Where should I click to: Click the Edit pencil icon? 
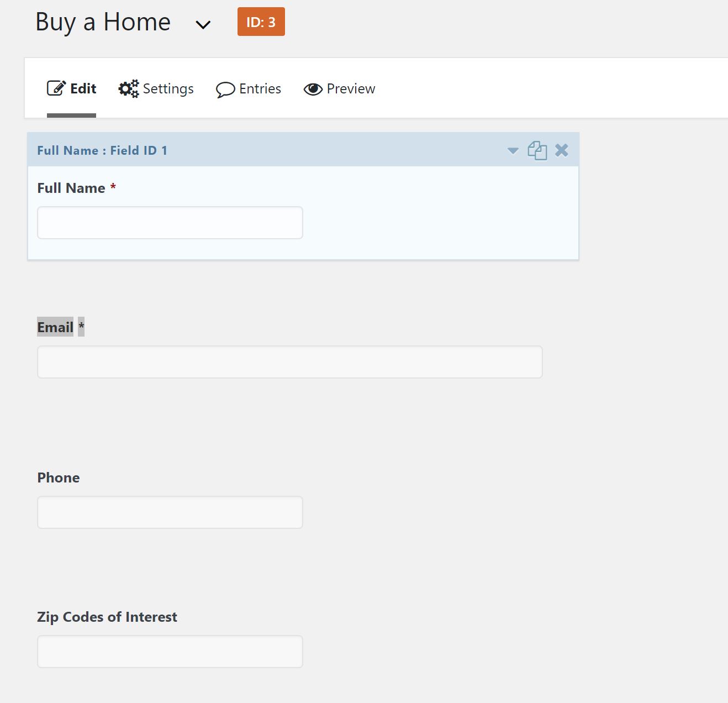(56, 88)
